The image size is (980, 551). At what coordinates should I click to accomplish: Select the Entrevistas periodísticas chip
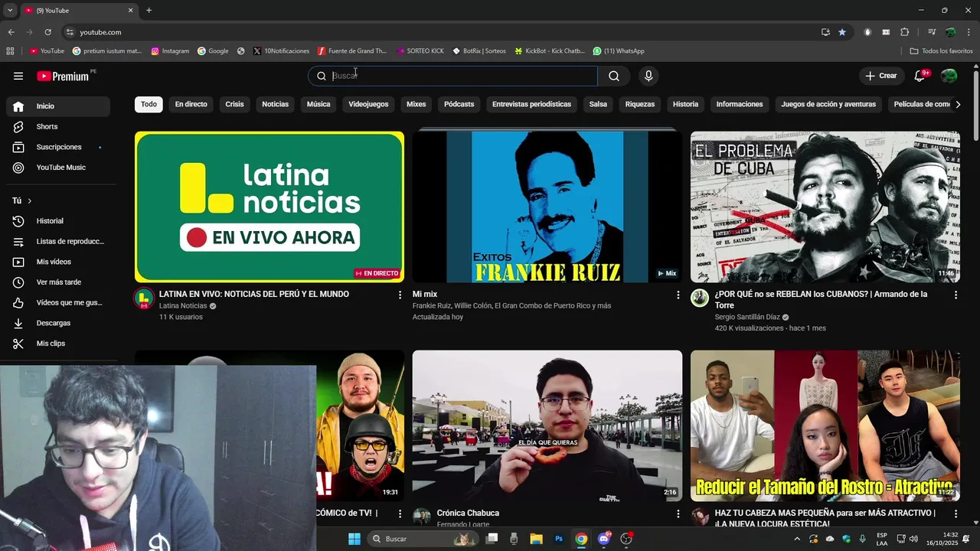pos(531,104)
